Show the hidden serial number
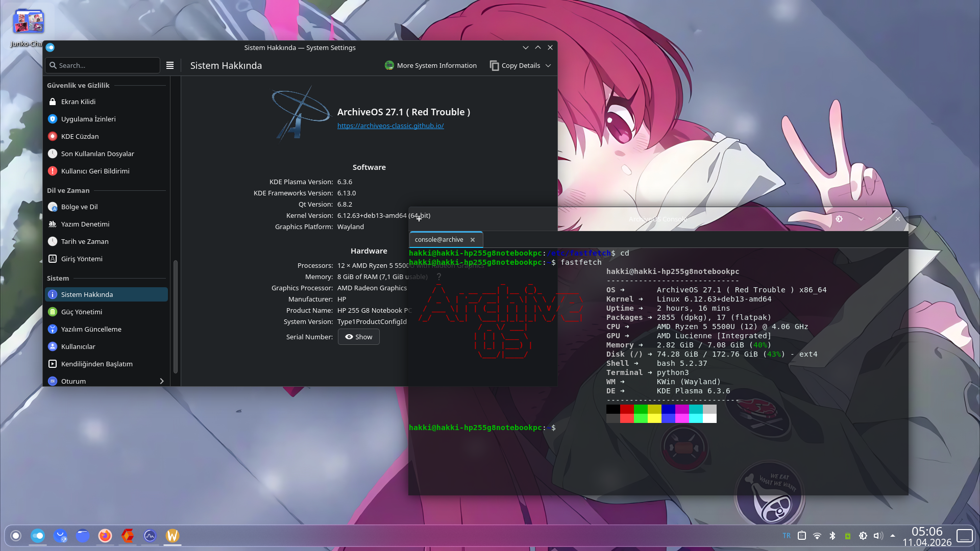This screenshot has width=980, height=551. [358, 337]
